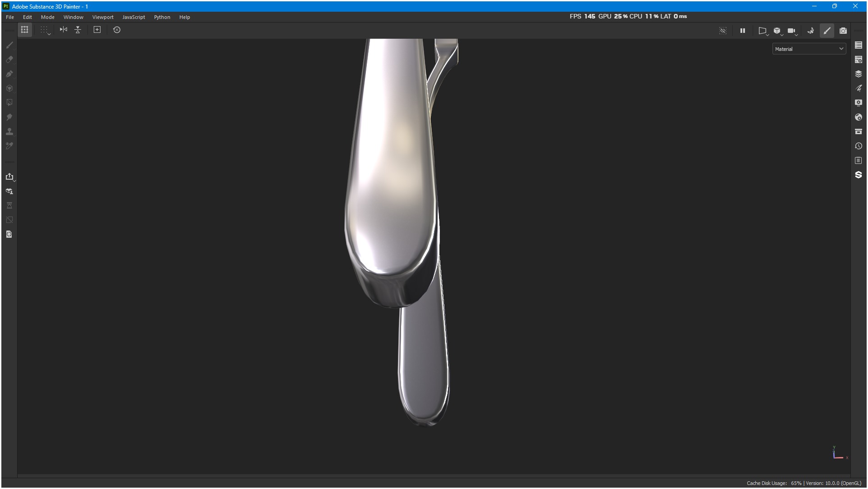Click the export share icon
Screen dimensions: 868x489
(x=9, y=177)
